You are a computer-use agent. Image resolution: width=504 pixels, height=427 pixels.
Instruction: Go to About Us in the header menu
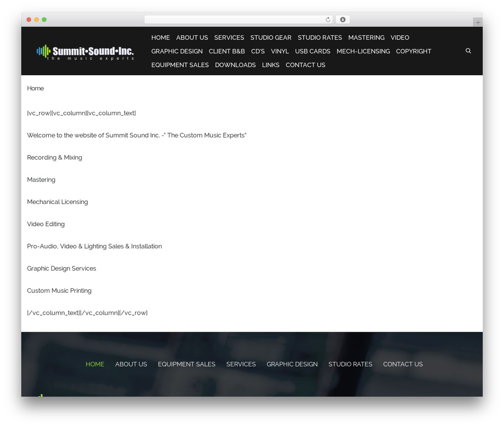192,37
